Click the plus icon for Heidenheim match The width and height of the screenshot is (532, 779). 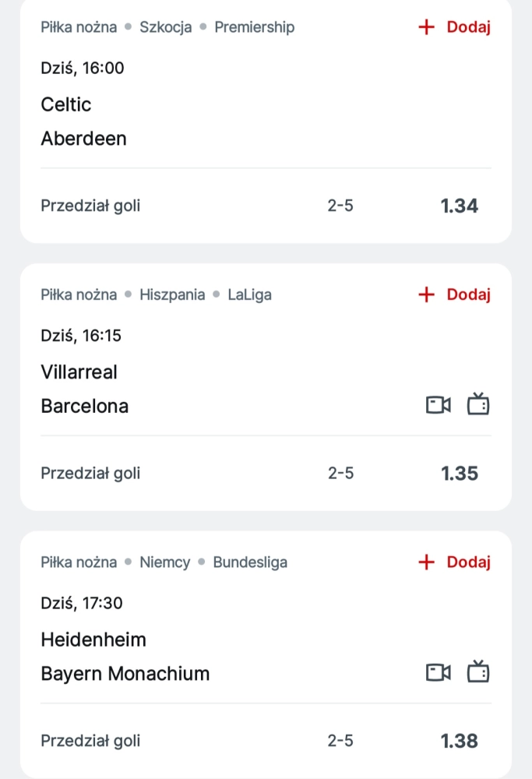(x=426, y=562)
